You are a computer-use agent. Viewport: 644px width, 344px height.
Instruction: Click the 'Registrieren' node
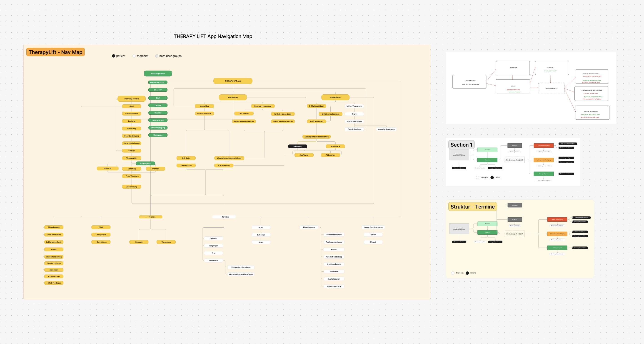[335, 97]
